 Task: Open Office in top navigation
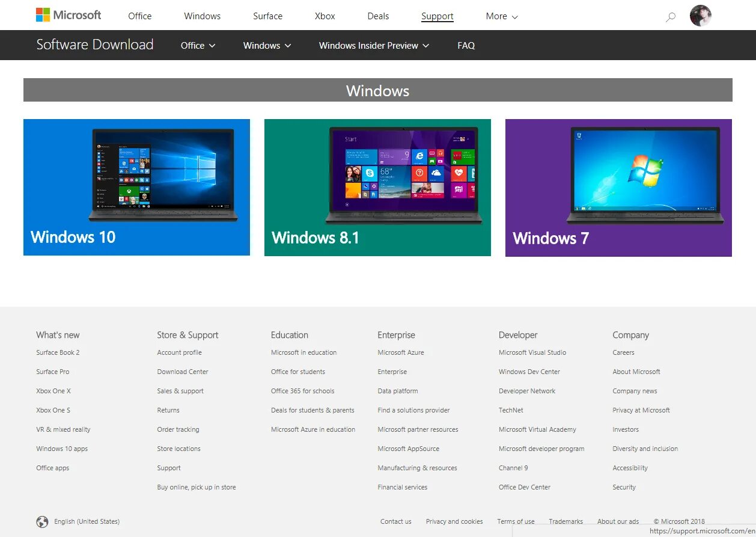tap(140, 16)
